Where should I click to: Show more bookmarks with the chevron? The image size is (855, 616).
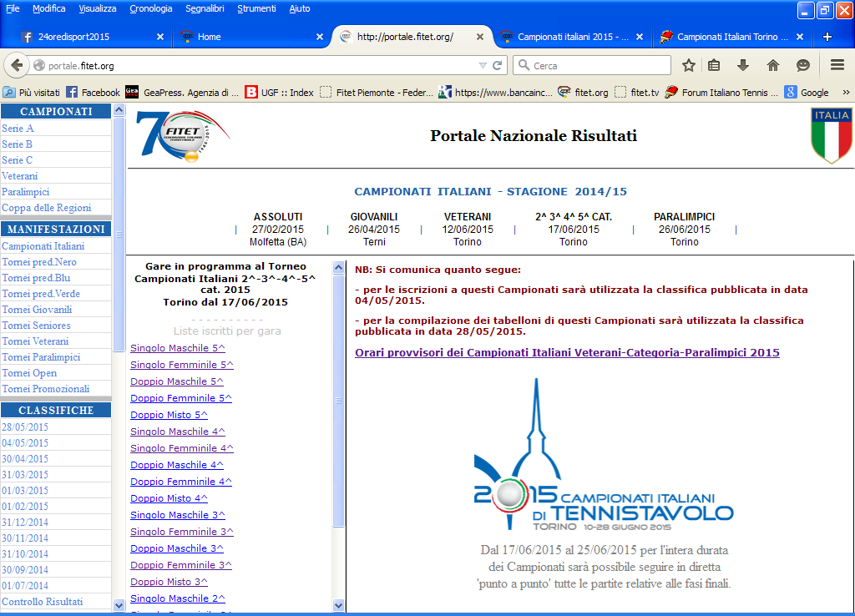[846, 92]
